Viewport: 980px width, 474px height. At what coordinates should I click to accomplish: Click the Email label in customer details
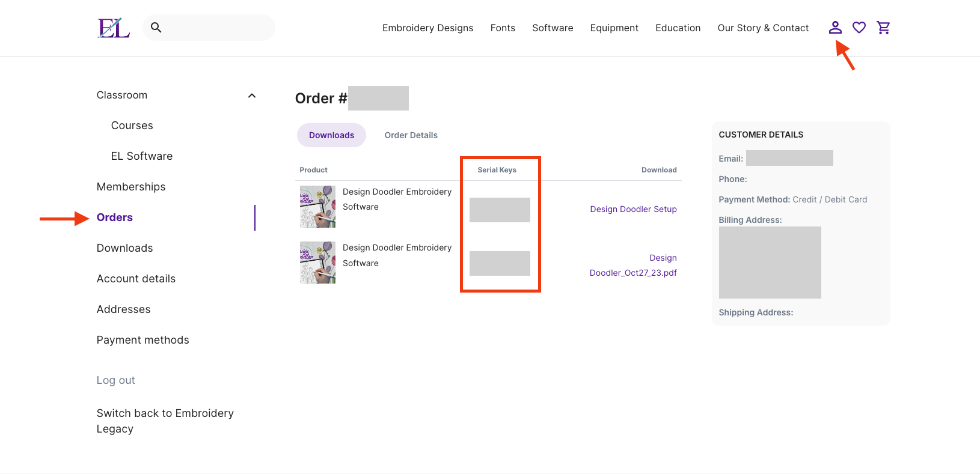coord(730,159)
